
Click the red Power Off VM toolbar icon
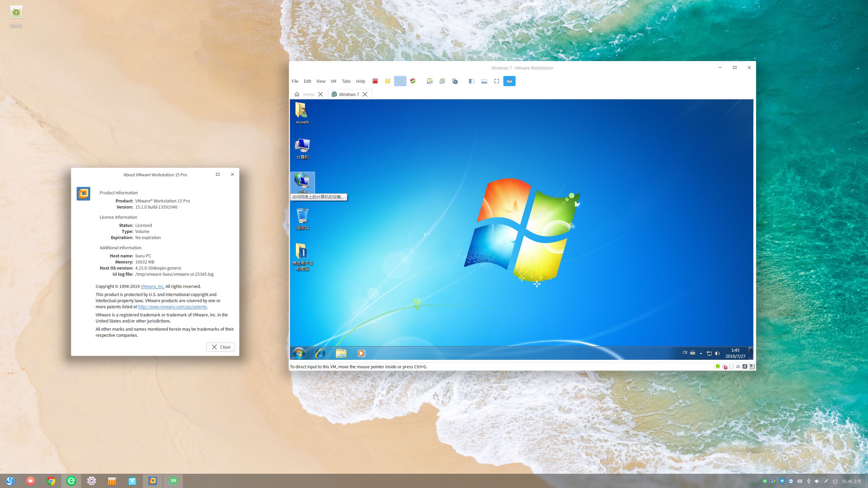[375, 81]
